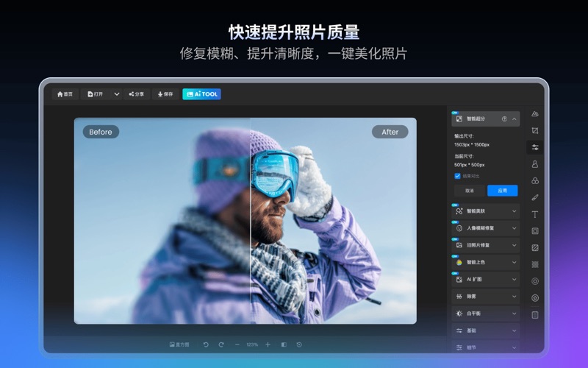This screenshot has height=368, width=588.
Task: Go to the 首页 home tab
Action: 65,94
